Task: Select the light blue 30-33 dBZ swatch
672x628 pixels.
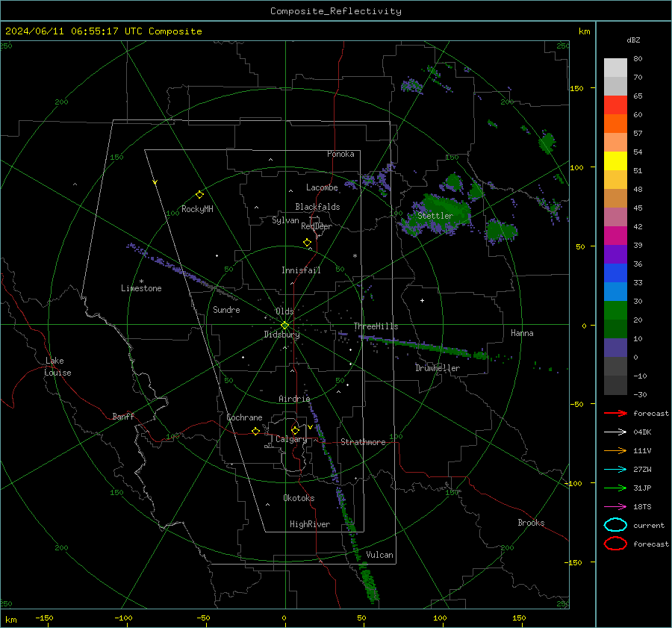Action: pyautogui.click(x=615, y=292)
